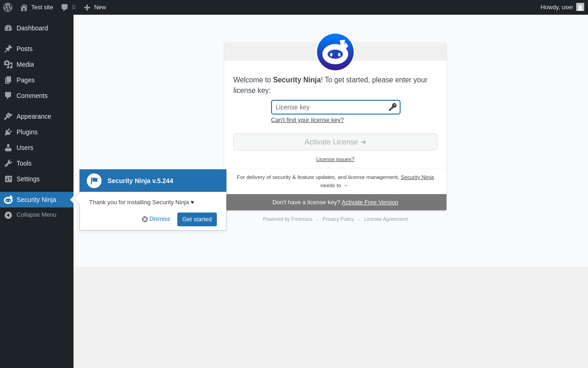Click Collapse Menu text

(36, 215)
